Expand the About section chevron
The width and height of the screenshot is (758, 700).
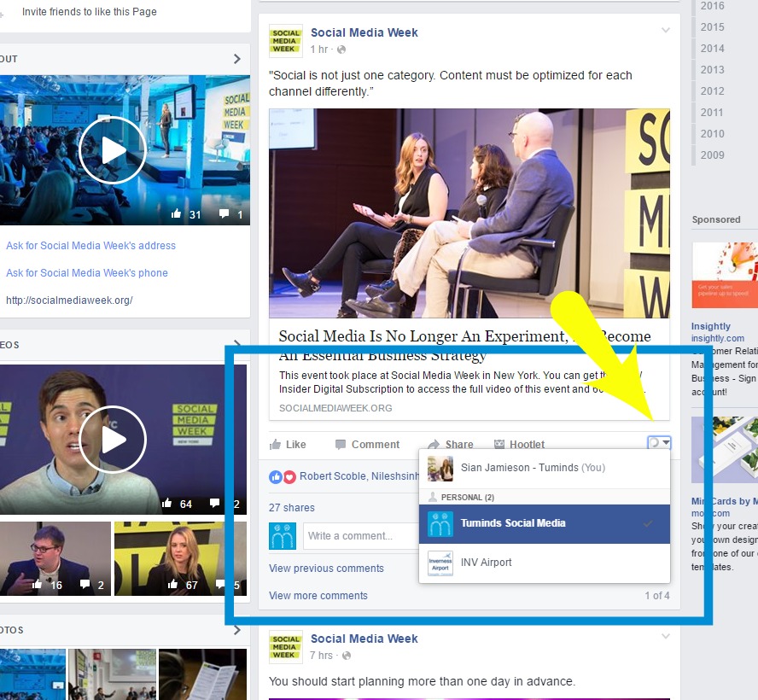pyautogui.click(x=237, y=59)
